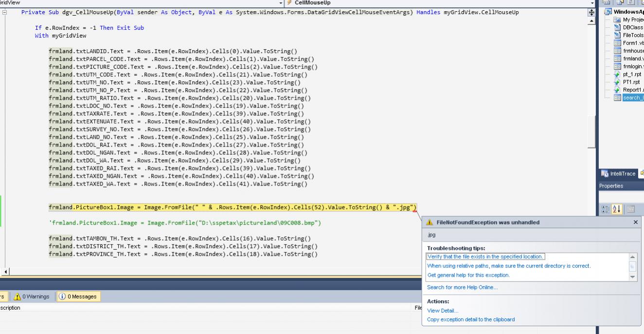Viewport: 644px width, 334px height.
Task: Click the Alphabetical sort button in Properties
Action: (x=617, y=209)
